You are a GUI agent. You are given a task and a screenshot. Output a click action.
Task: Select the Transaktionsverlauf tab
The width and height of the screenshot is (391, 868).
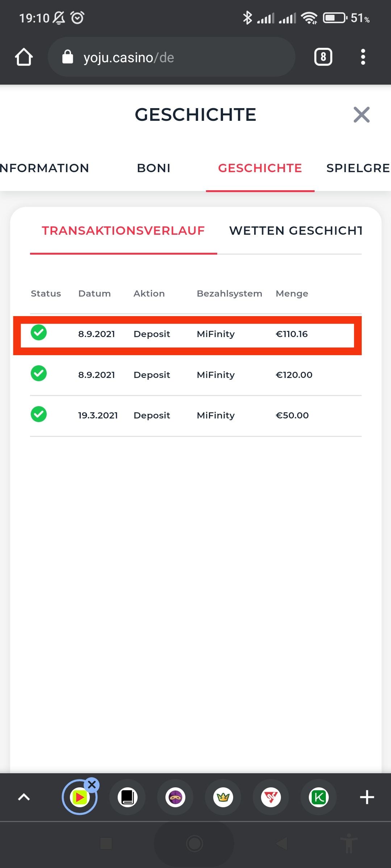[123, 231]
